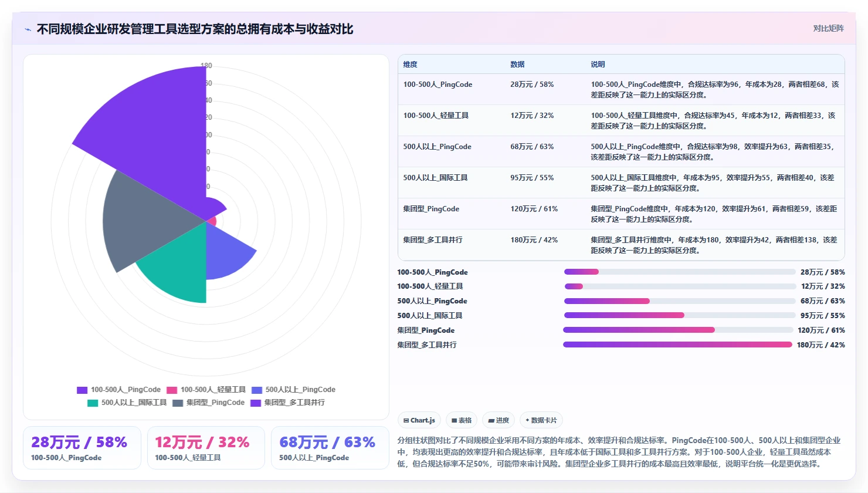Viewport: 868px width, 493px height.
Task: Click the 180 axis label on the chart
Action: [x=206, y=66]
